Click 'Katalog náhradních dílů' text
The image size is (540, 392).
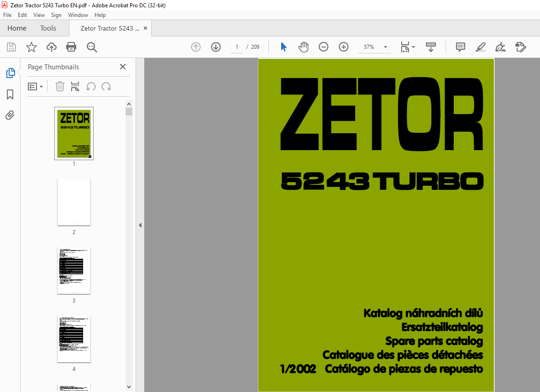coord(423,313)
